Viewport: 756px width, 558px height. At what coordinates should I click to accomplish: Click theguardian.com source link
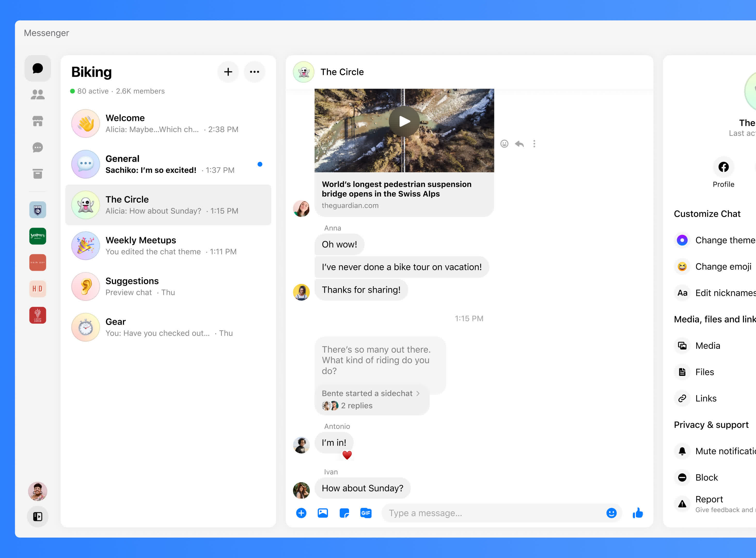click(x=350, y=205)
